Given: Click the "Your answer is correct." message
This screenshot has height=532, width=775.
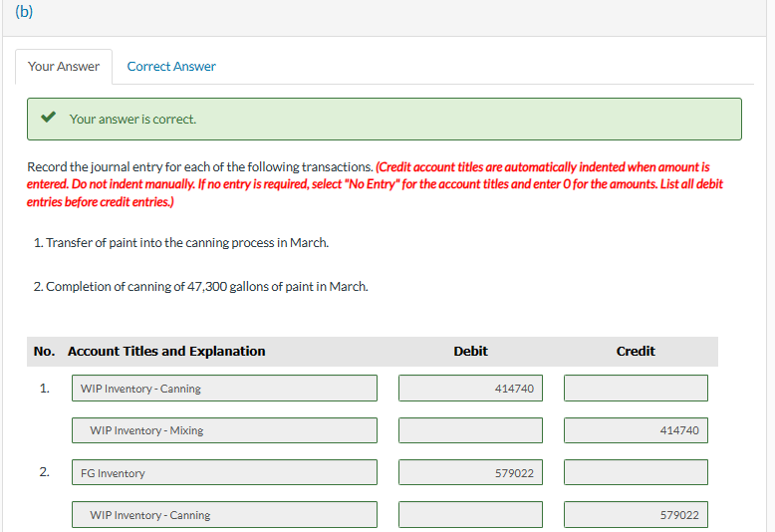Looking at the screenshot, I should 132,120.
